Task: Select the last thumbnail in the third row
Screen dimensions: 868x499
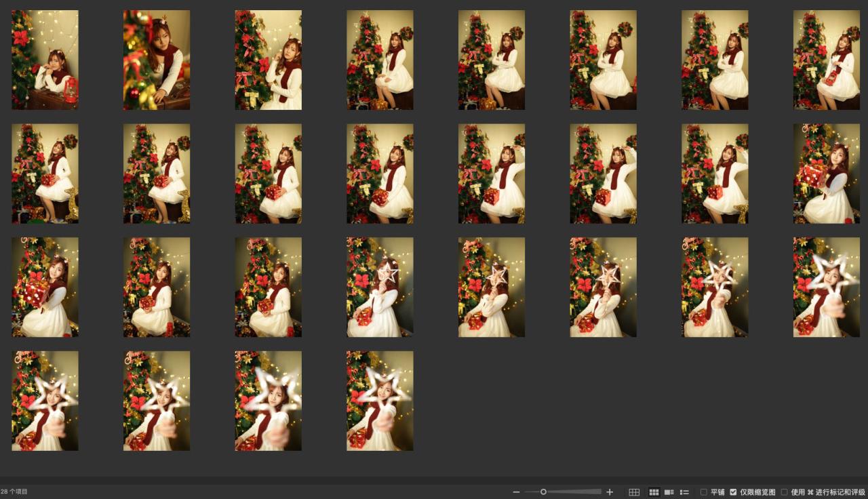Action: 827,287
